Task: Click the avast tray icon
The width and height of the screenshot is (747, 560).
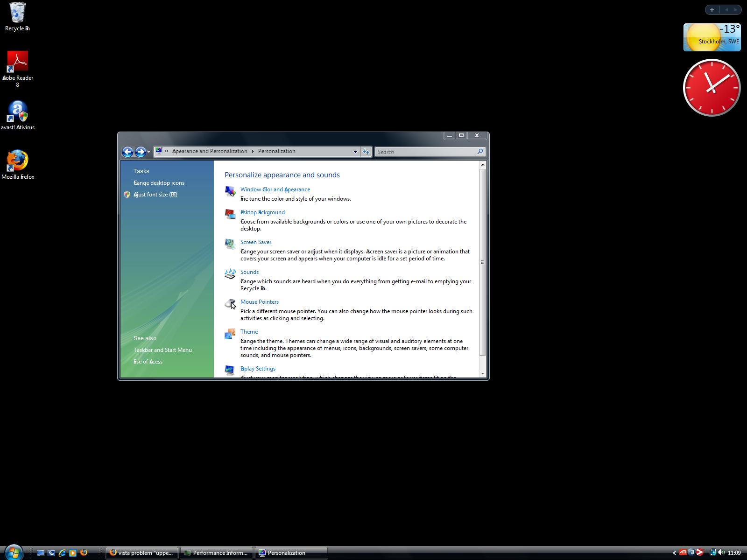Action: (x=691, y=553)
